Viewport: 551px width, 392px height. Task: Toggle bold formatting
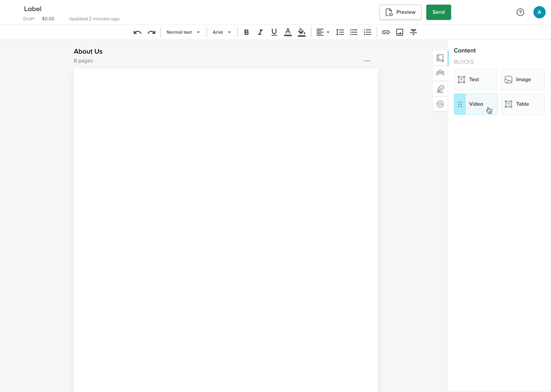(x=246, y=32)
